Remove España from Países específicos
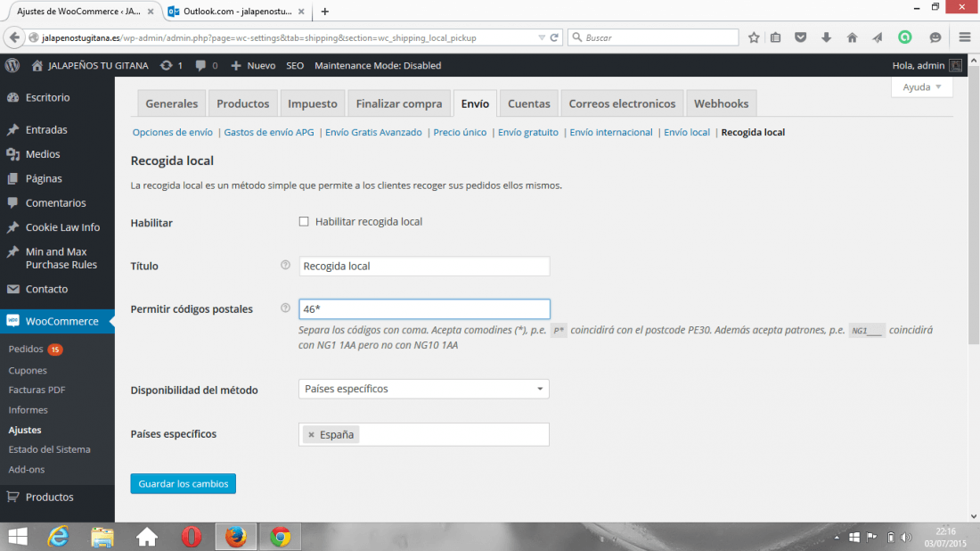Screen dimensions: 980x551 point(311,435)
